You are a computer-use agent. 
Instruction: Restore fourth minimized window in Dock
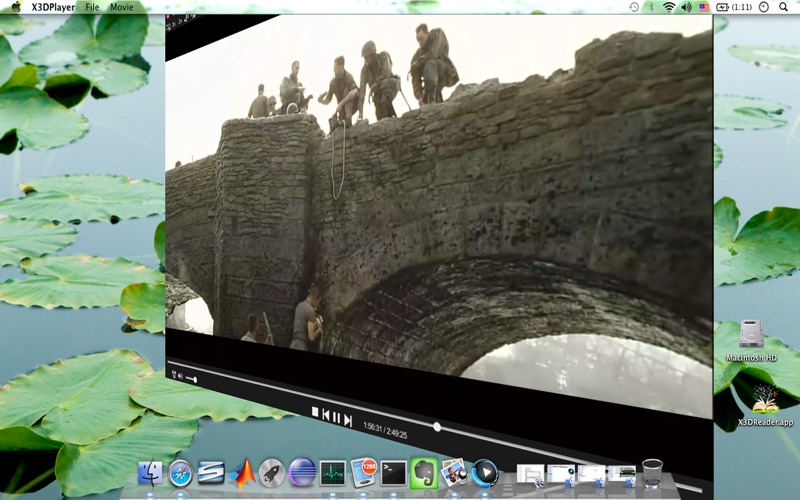[622, 475]
